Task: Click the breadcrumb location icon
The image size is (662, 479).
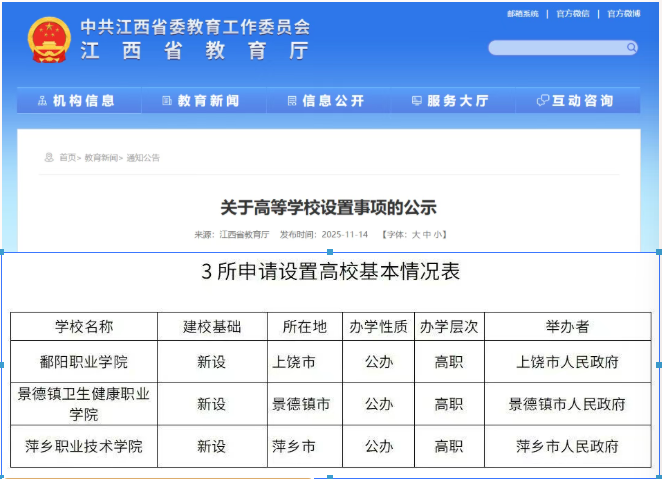Action: (x=49, y=157)
